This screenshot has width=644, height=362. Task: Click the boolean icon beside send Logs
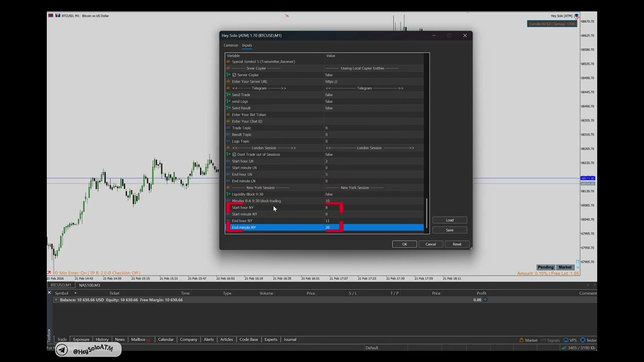(228, 101)
